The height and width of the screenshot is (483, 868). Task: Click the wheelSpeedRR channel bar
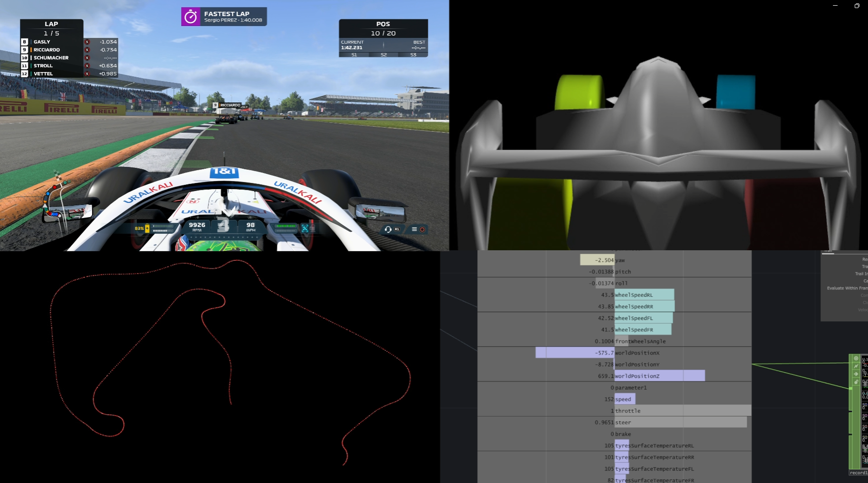click(x=645, y=307)
